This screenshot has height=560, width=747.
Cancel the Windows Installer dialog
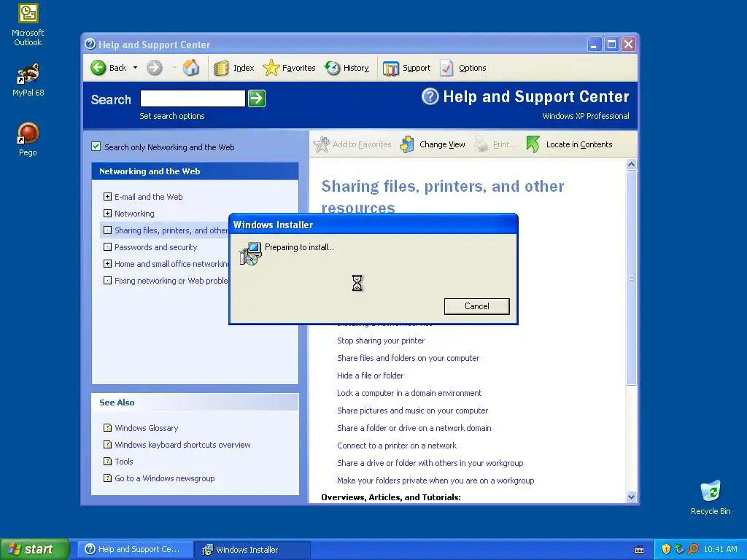tap(477, 306)
